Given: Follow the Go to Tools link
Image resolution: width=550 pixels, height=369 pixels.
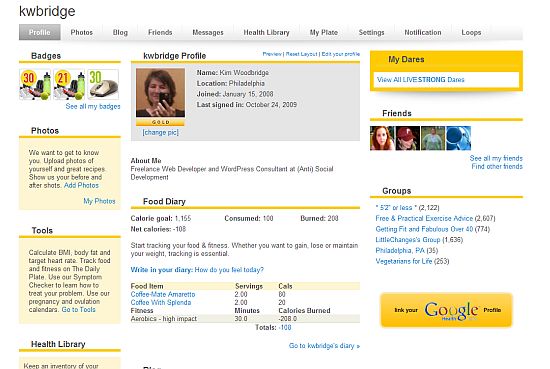Looking at the screenshot, I should click(x=78, y=309).
